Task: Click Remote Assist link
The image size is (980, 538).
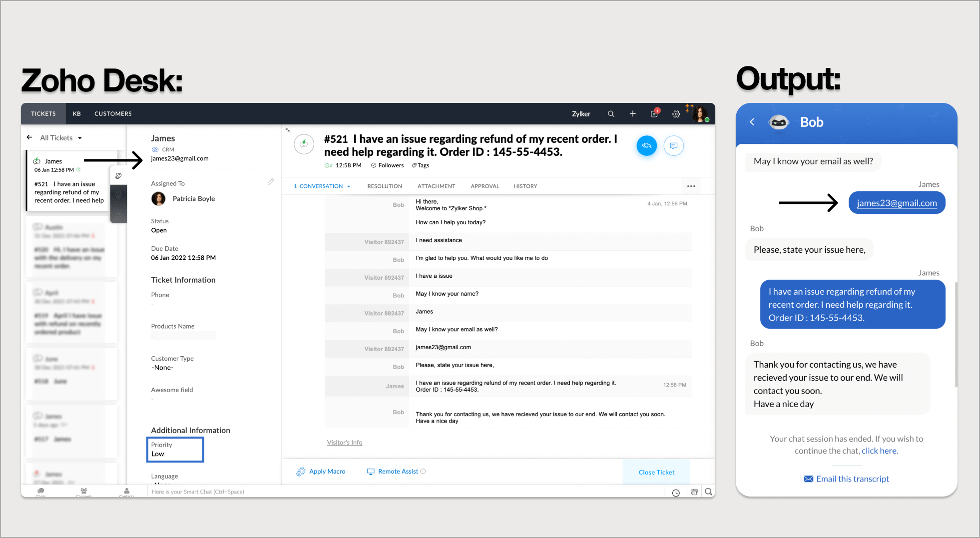Action: [398, 472]
